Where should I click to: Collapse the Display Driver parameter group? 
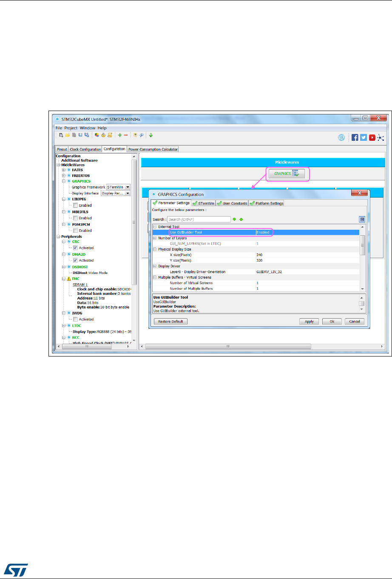pyautogui.click(x=155, y=266)
